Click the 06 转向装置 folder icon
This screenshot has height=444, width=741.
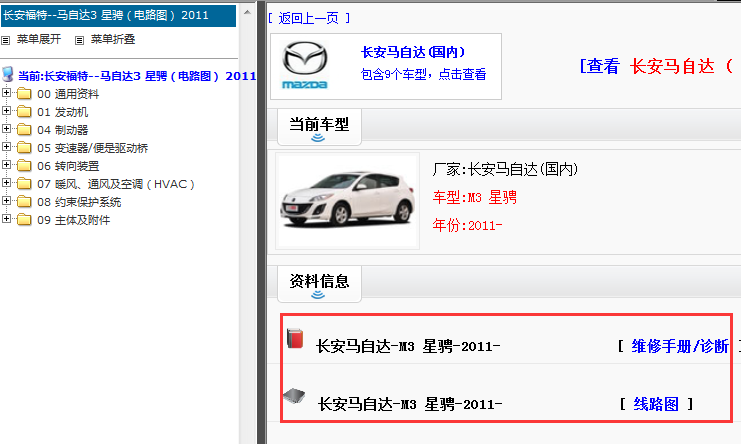pyautogui.click(x=24, y=165)
